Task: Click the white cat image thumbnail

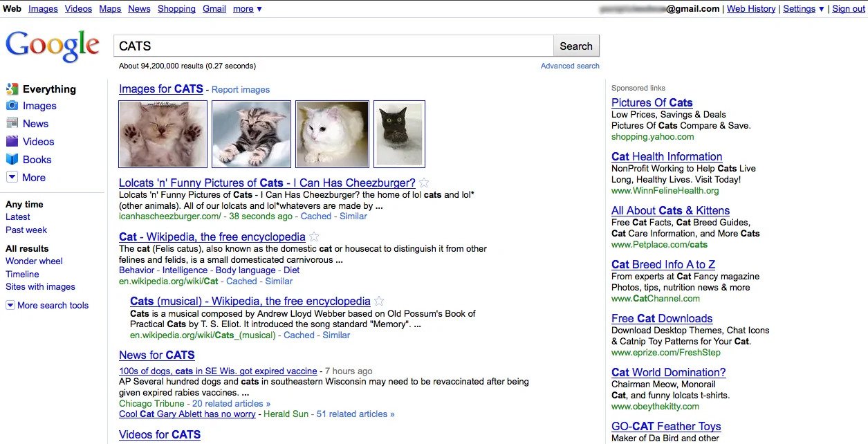Action: [332, 134]
